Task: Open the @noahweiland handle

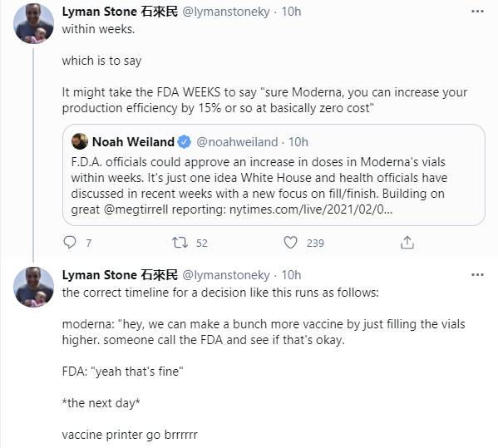Action: [x=237, y=142]
